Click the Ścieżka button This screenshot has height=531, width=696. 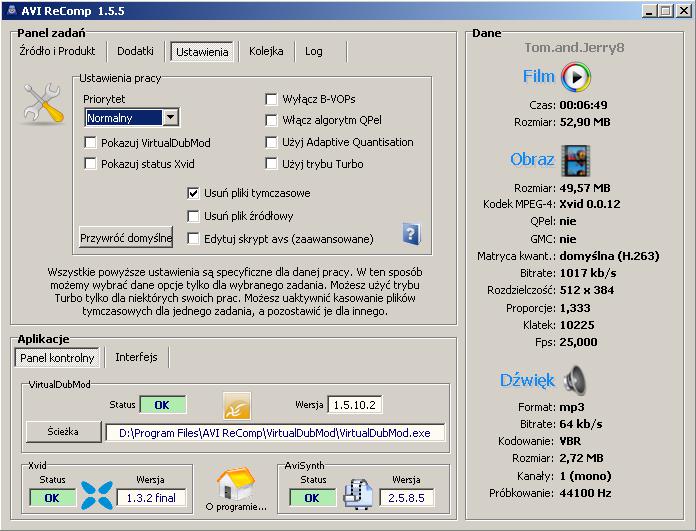click(63, 432)
